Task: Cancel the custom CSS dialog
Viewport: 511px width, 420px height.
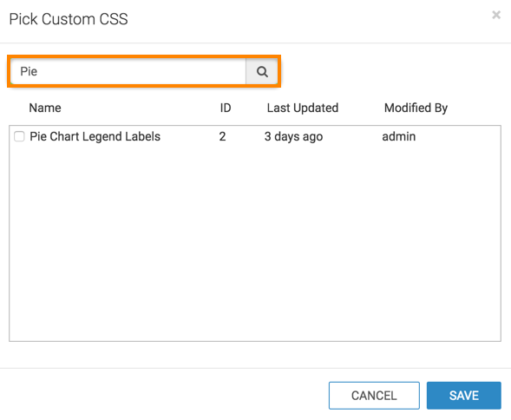Action: point(374,395)
